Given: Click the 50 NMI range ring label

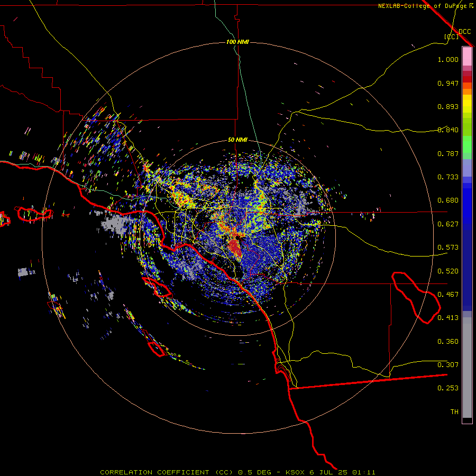Looking at the screenshot, I should point(237,140).
